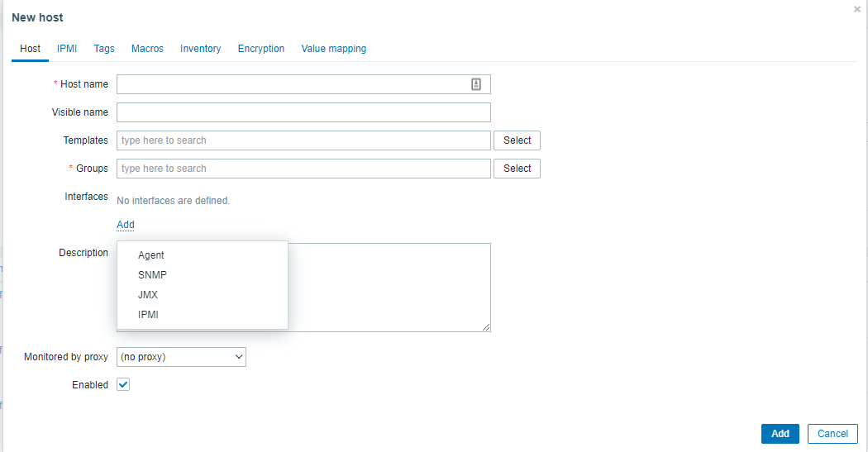Open the Macros tab
868x452 pixels.
147,49
